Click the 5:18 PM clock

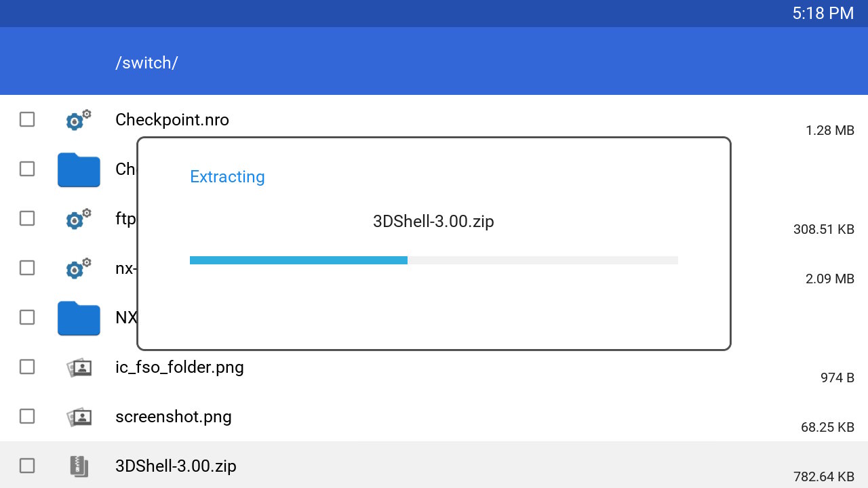pos(823,13)
